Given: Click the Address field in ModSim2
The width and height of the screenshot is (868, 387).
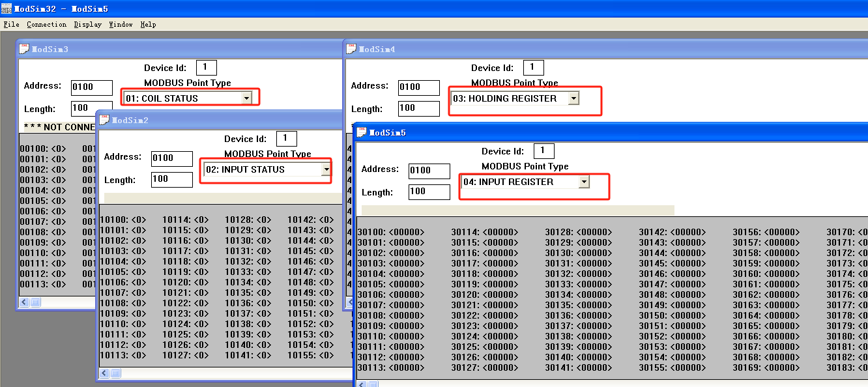Looking at the screenshot, I should [172, 158].
